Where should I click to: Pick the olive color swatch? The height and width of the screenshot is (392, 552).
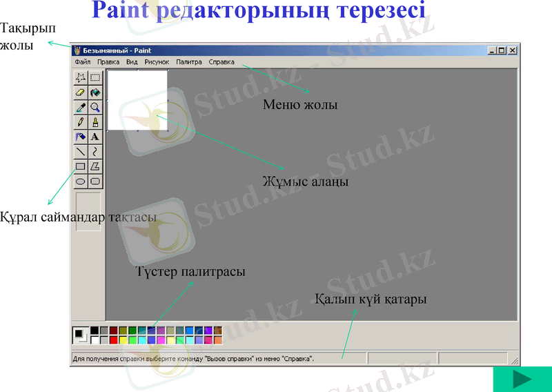click(x=123, y=331)
